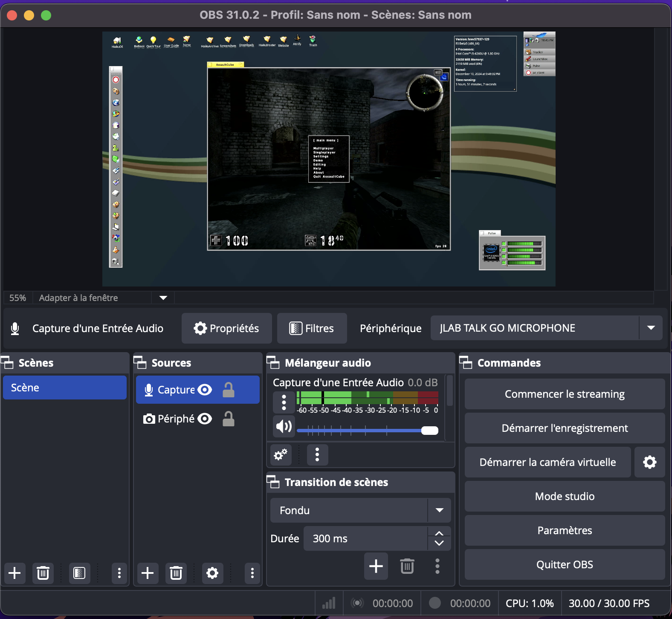Open options dots for Capture d'une Entrée Audio
This screenshot has width=672, height=619.
click(284, 402)
